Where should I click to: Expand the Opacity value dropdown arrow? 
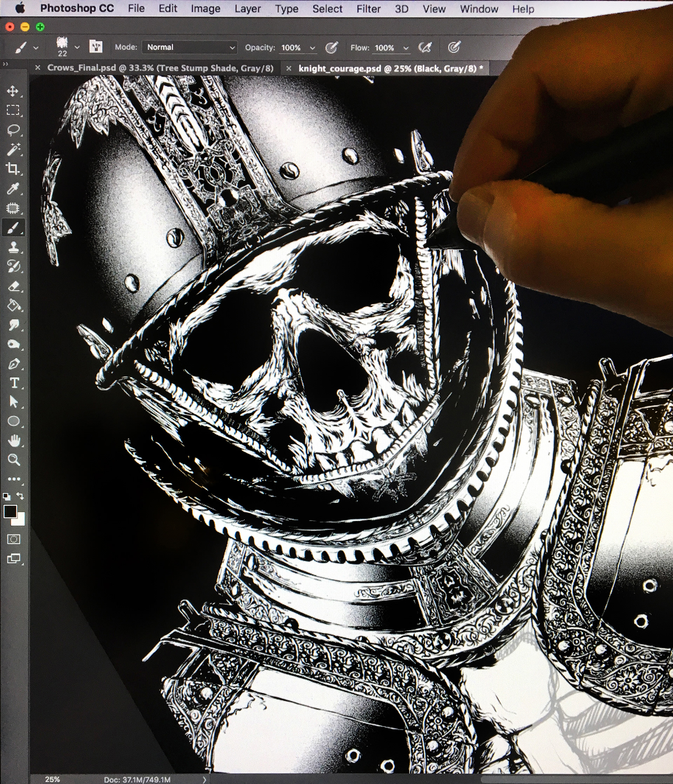[x=312, y=48]
